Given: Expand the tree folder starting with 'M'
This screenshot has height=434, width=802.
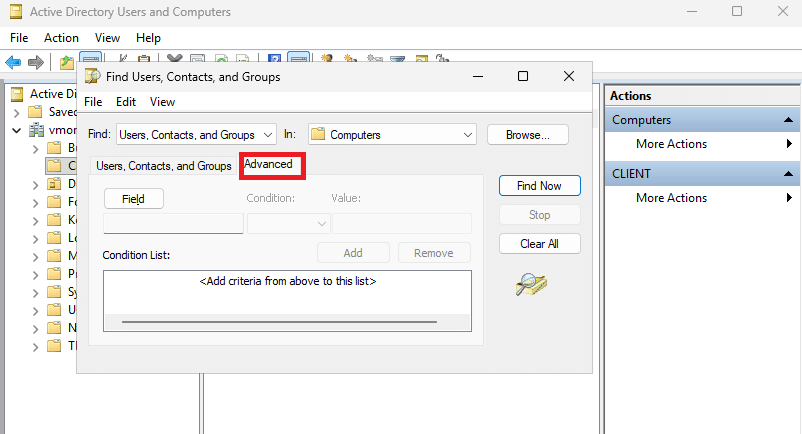Looking at the screenshot, I should tap(35, 257).
